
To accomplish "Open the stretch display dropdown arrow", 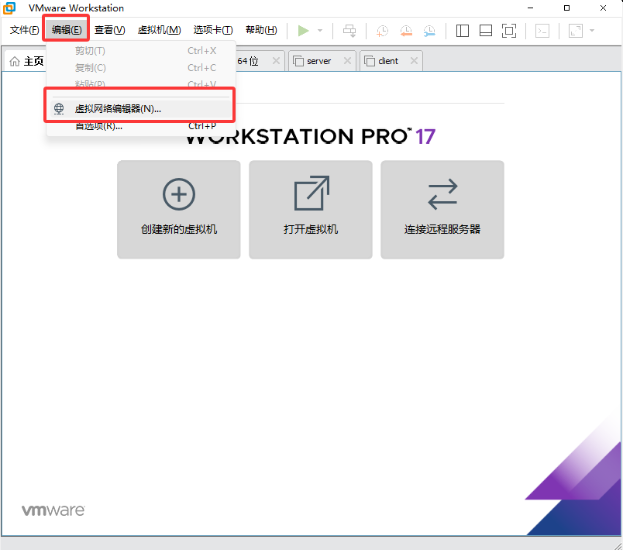I will [592, 30].
